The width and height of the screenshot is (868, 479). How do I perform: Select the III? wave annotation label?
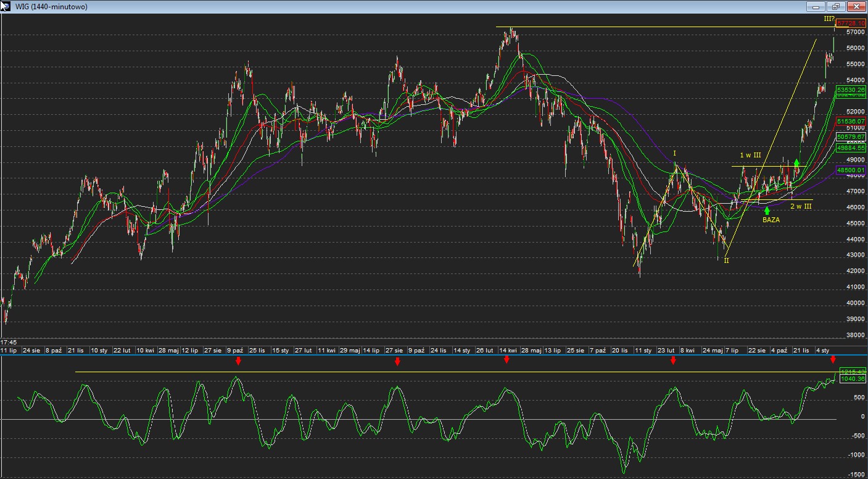829,19
